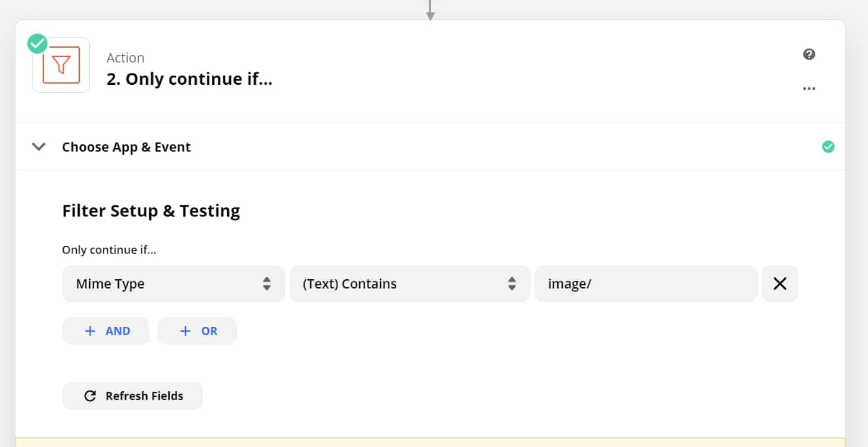The image size is (868, 447).
Task: Open the help question mark icon
Action: click(x=809, y=54)
